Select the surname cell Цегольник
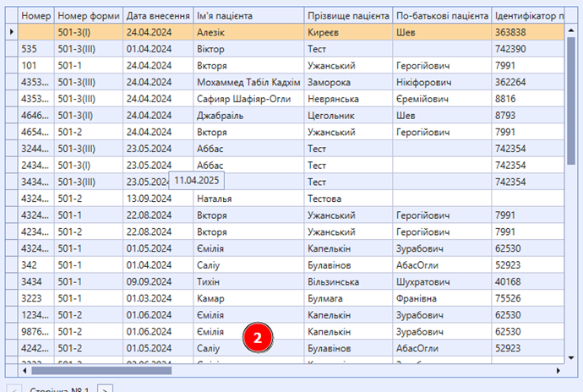 pos(348,115)
